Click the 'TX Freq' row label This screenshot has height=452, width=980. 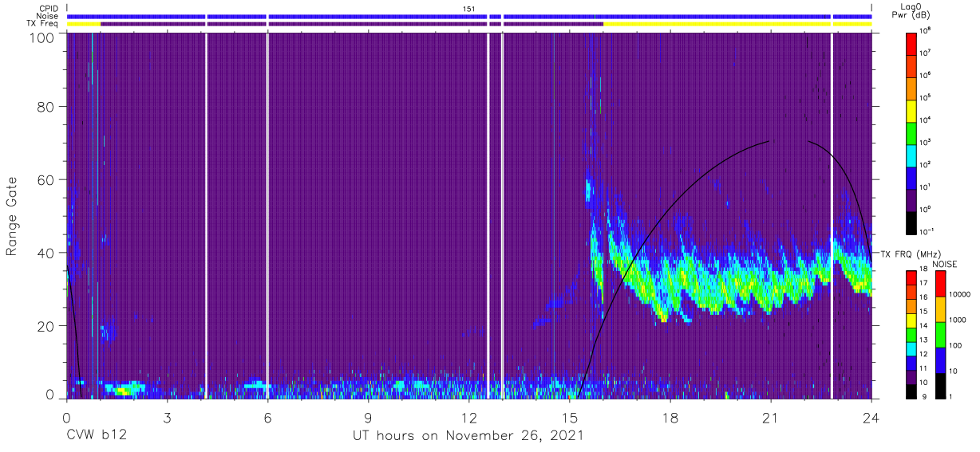43,24
